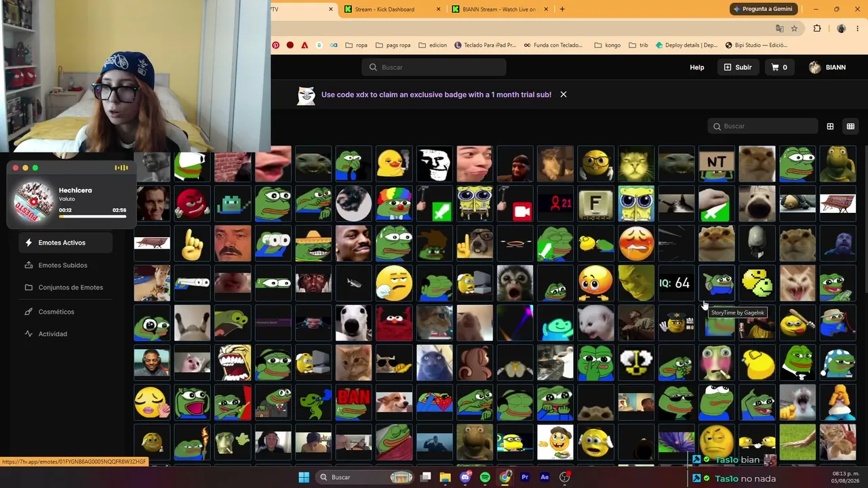The height and width of the screenshot is (488, 868).
Task: Select the NT emote
Action: [717, 163]
